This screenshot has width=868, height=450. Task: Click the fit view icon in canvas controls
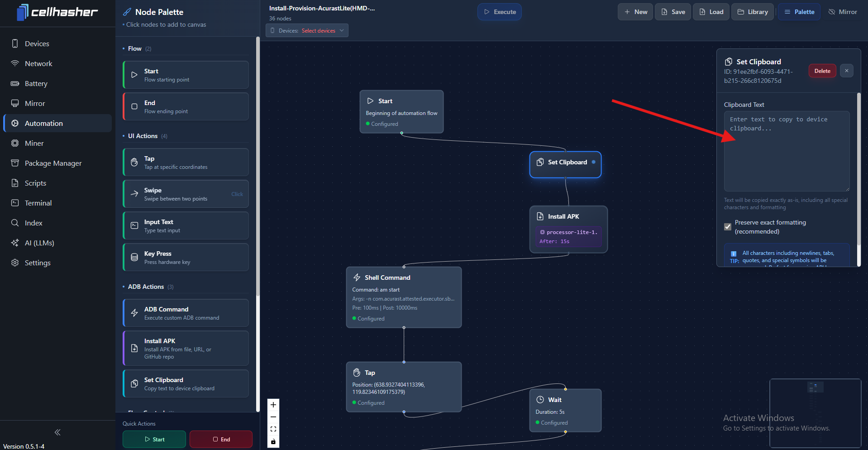click(x=273, y=429)
